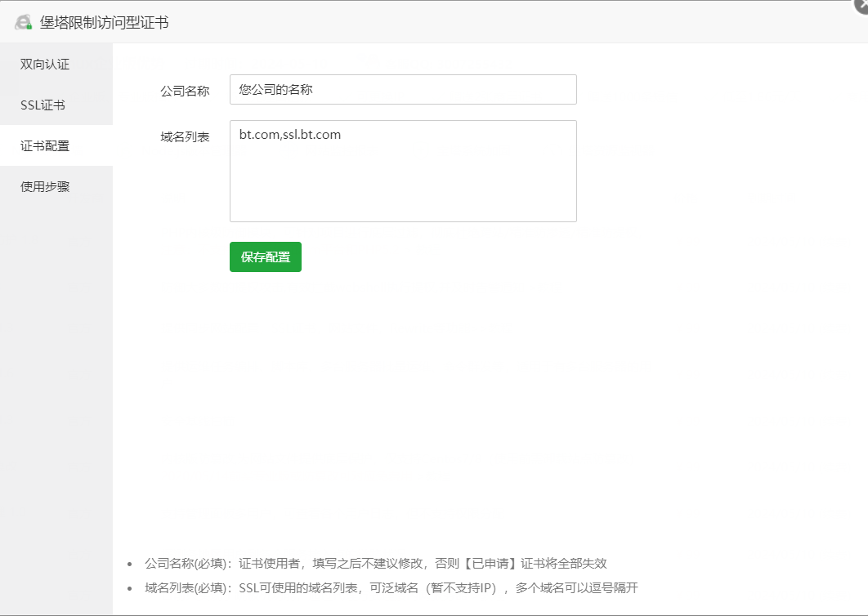Screen dimensions: 868x616
Task: Click the 公司名称 field label
Action: tap(186, 89)
